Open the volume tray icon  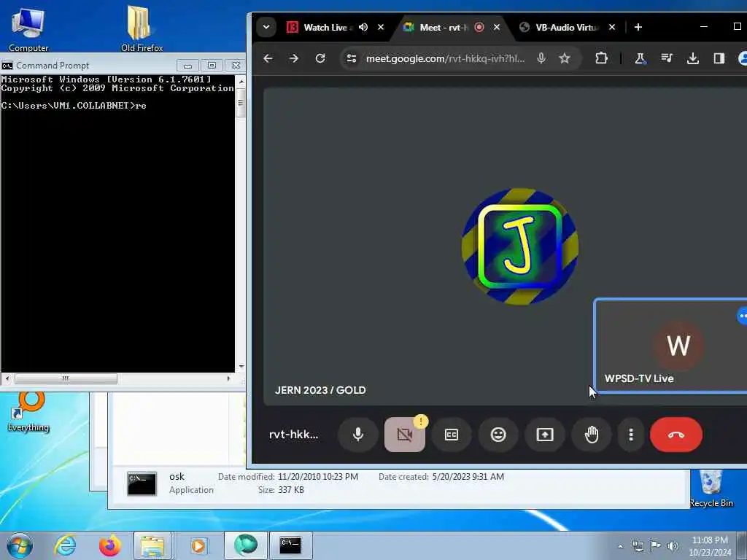(x=673, y=546)
